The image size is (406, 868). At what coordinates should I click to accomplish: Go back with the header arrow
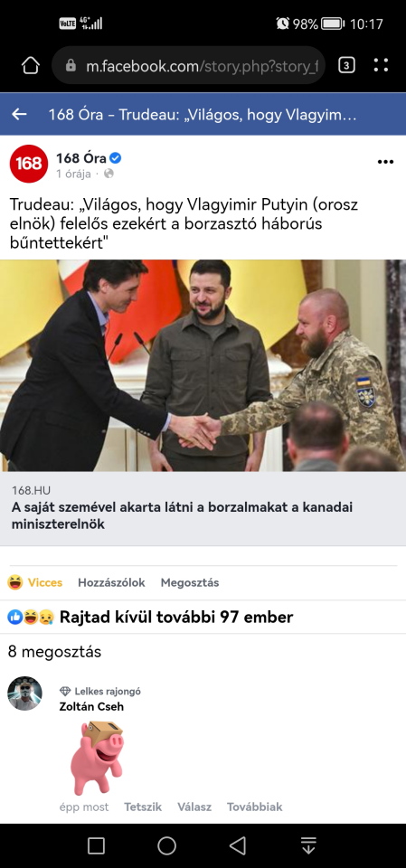click(x=19, y=114)
